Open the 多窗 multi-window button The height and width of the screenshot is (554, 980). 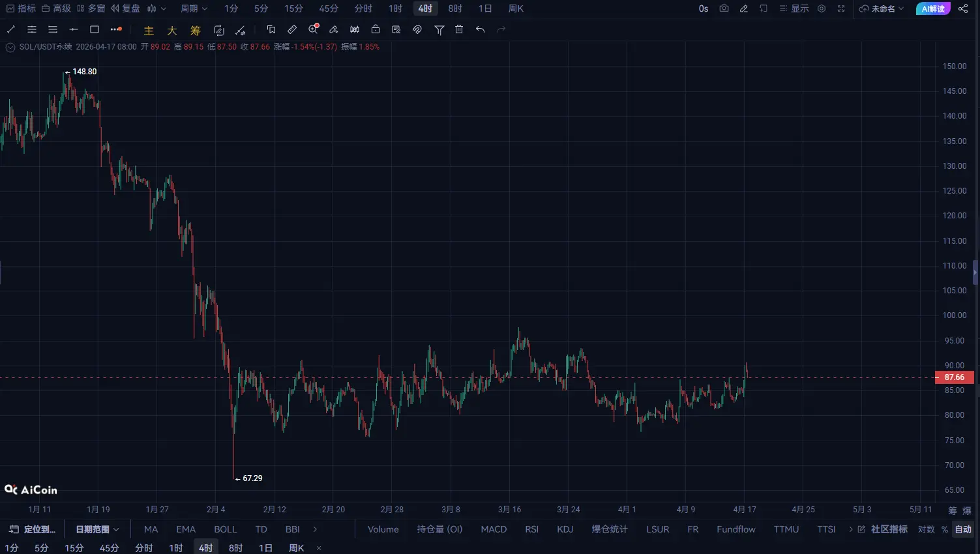91,8
